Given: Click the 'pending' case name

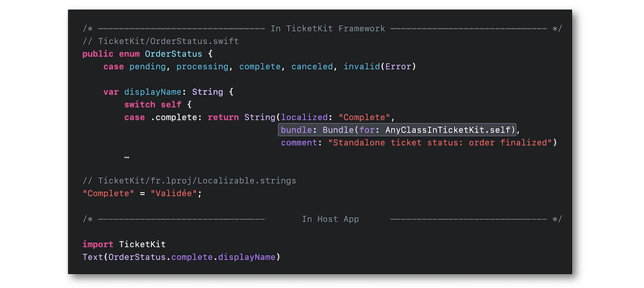Looking at the screenshot, I should [147, 66].
